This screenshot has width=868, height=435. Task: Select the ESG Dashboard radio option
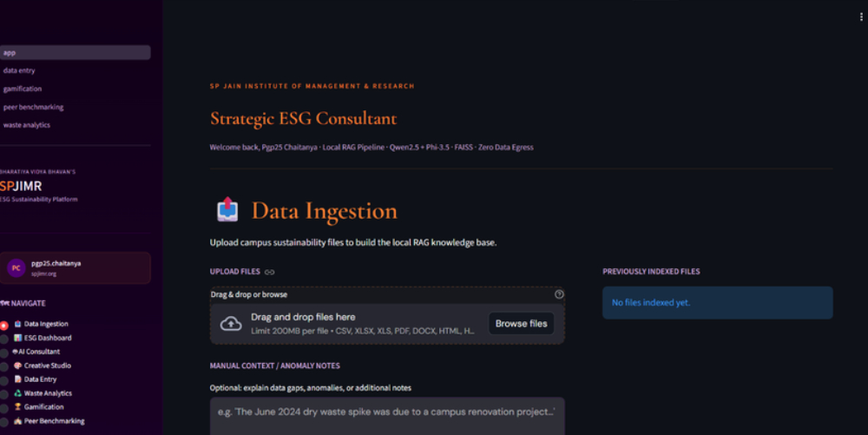tap(3, 339)
